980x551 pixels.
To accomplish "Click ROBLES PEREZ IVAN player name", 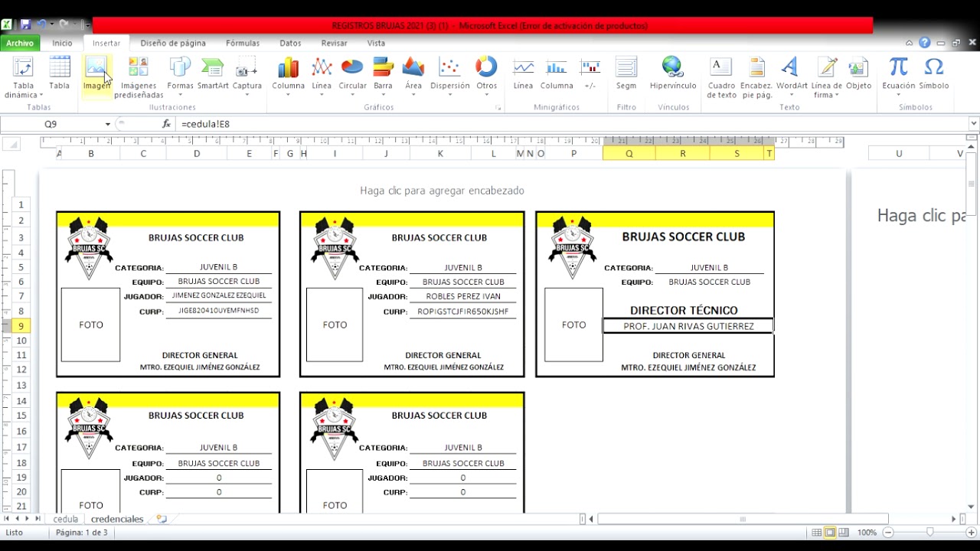I will [462, 296].
